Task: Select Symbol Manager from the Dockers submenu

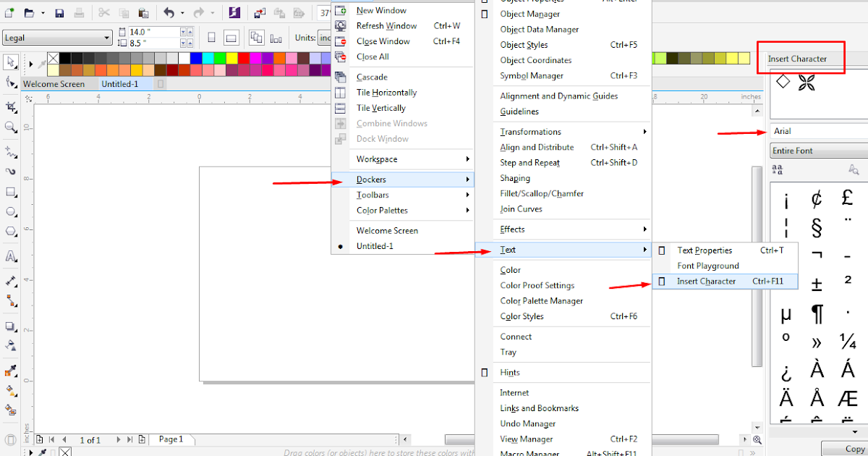Action: (x=532, y=75)
